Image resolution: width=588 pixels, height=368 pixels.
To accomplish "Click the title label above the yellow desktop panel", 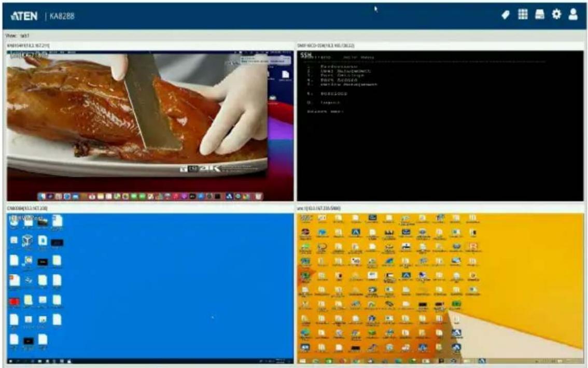I will click(x=319, y=208).
